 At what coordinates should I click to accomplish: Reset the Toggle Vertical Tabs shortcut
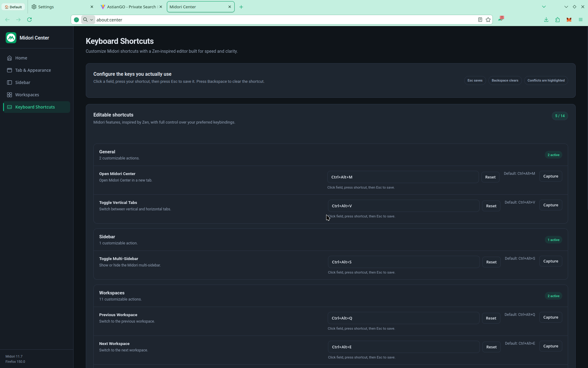pyautogui.click(x=491, y=206)
